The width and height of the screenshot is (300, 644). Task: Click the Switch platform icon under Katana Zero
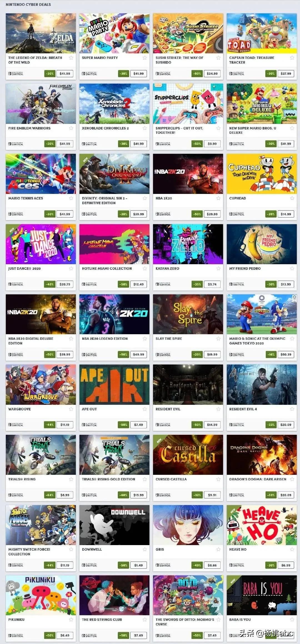point(163,284)
